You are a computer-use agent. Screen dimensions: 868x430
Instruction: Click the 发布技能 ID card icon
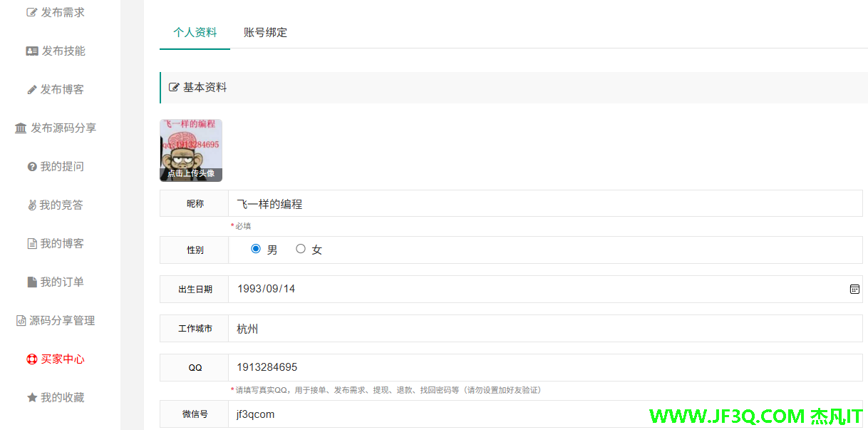32,51
